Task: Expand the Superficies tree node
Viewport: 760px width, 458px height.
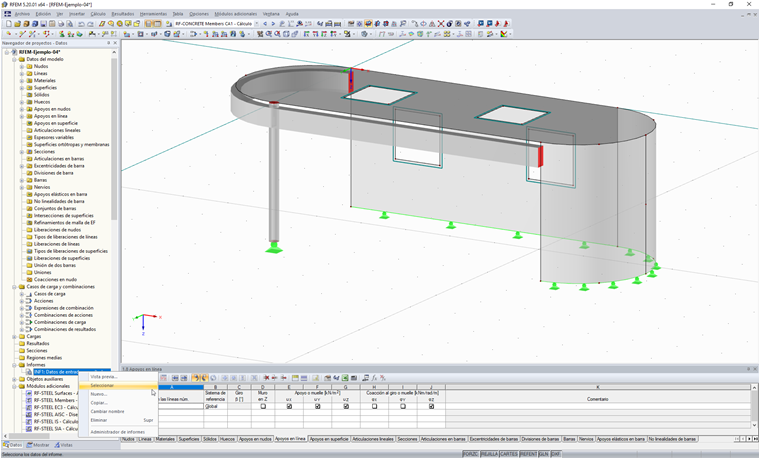Action: click(22, 87)
